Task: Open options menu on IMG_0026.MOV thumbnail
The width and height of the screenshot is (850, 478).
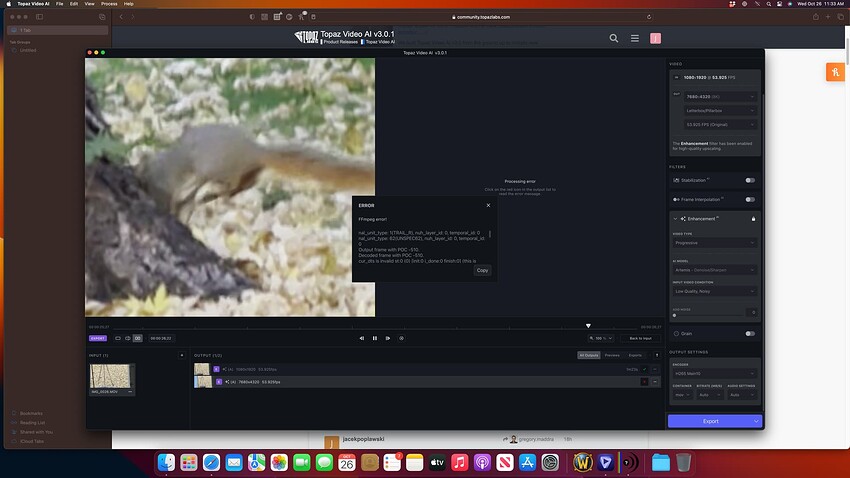Action: [x=130, y=391]
